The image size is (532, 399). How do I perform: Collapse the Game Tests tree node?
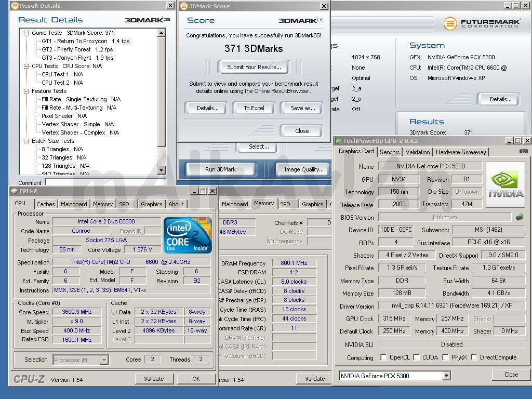point(26,33)
